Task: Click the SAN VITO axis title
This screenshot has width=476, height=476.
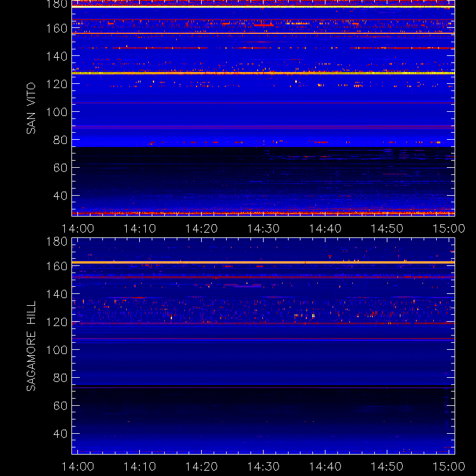Action: click(x=31, y=108)
